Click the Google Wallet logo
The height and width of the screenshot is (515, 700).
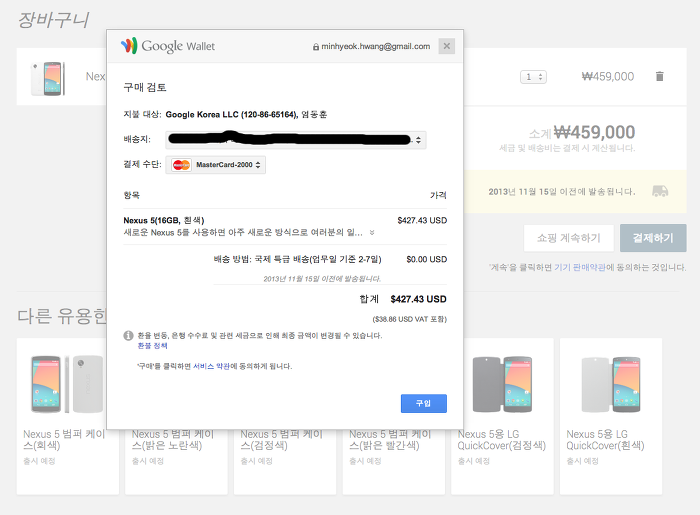tap(167, 46)
